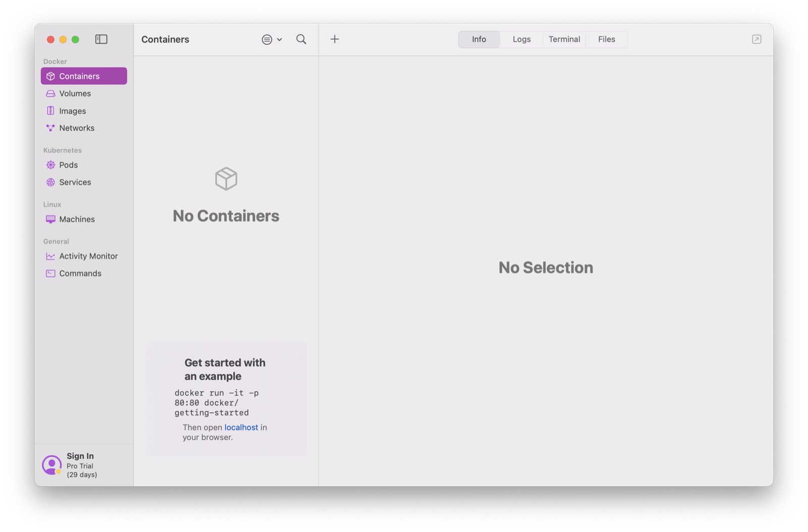Click the Containers panel title
This screenshot has height=532, width=808.
165,39
